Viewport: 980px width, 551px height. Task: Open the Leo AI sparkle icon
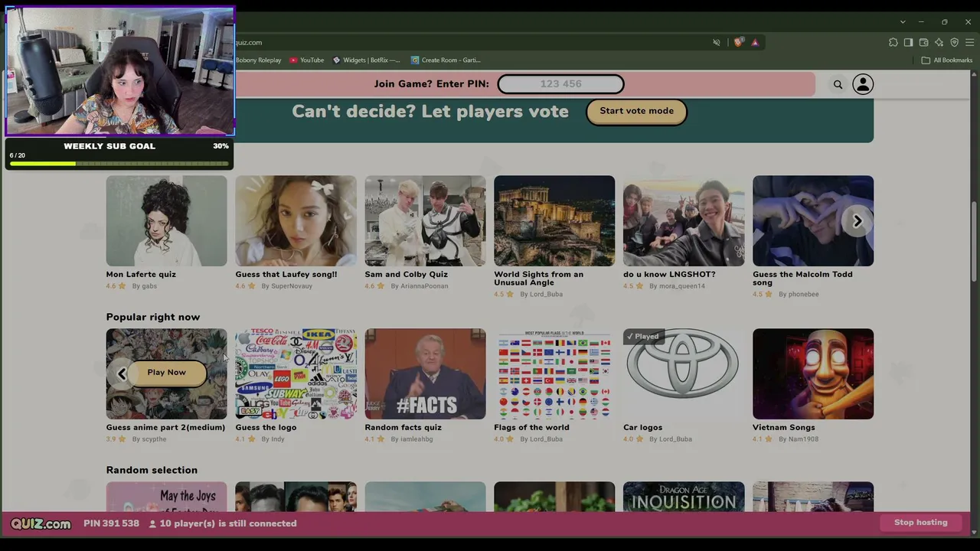(x=939, y=43)
